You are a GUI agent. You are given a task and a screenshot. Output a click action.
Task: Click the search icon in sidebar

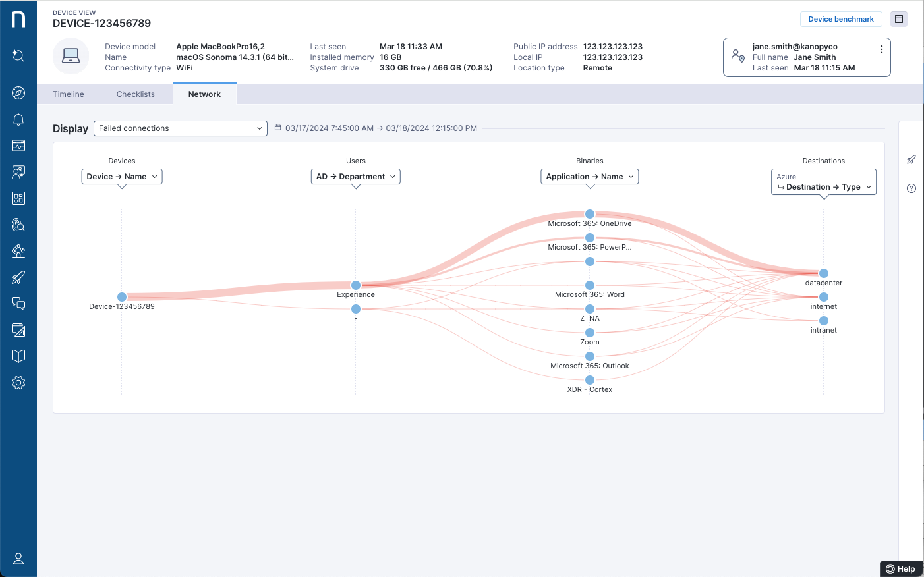(x=18, y=56)
